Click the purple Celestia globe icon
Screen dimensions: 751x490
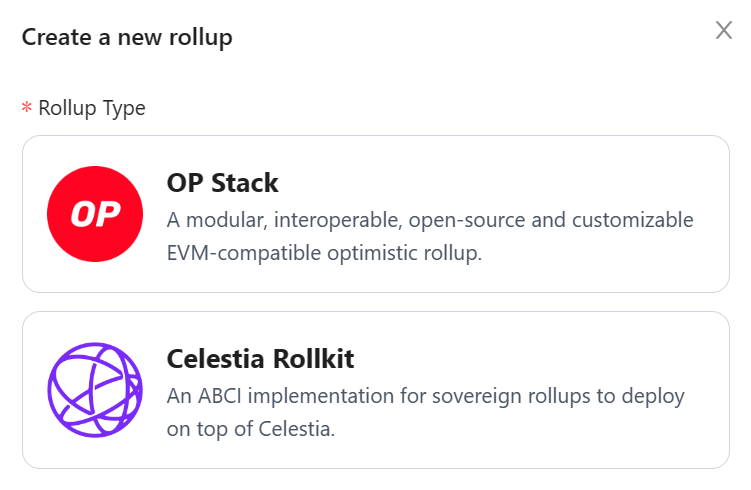point(95,389)
